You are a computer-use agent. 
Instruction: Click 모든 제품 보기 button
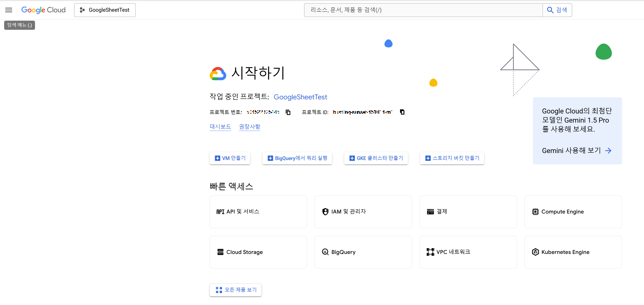(x=235, y=290)
